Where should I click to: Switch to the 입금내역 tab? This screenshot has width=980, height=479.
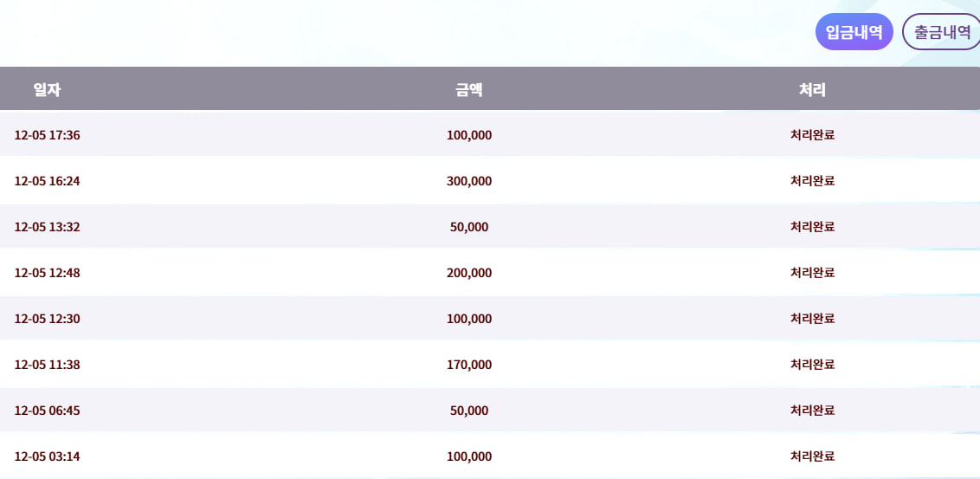(854, 33)
